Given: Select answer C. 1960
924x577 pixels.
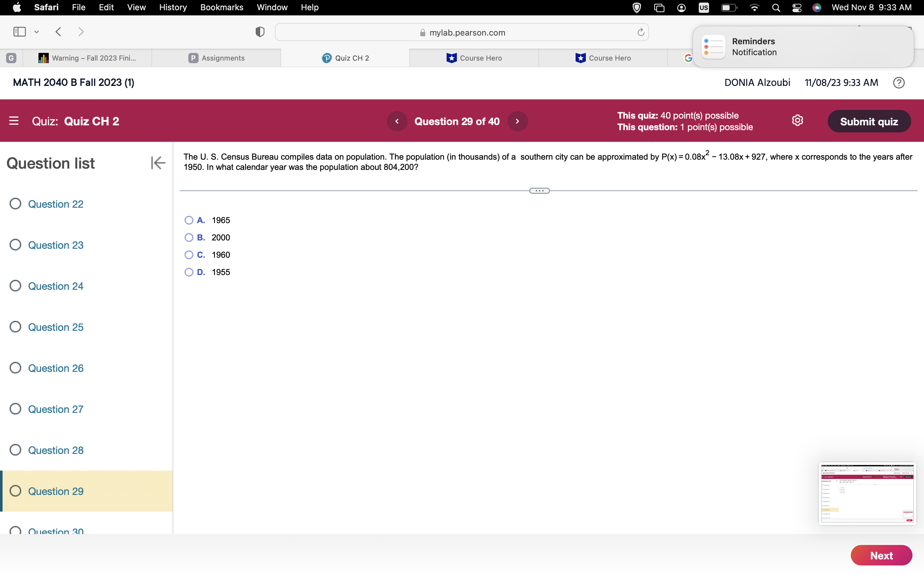Looking at the screenshot, I should coord(189,255).
